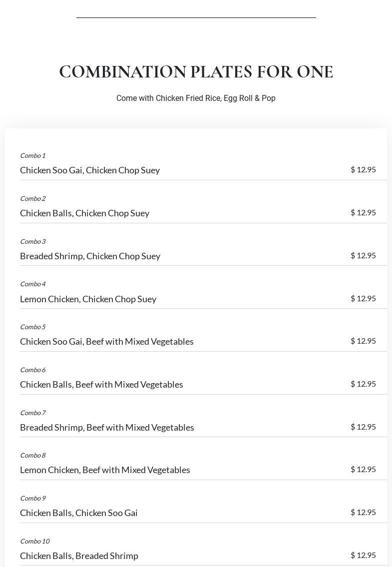The image size is (392, 567).
Task: Pick Breaded Shrimp, Beef with Mixed Vegetables
Action: tap(107, 428)
